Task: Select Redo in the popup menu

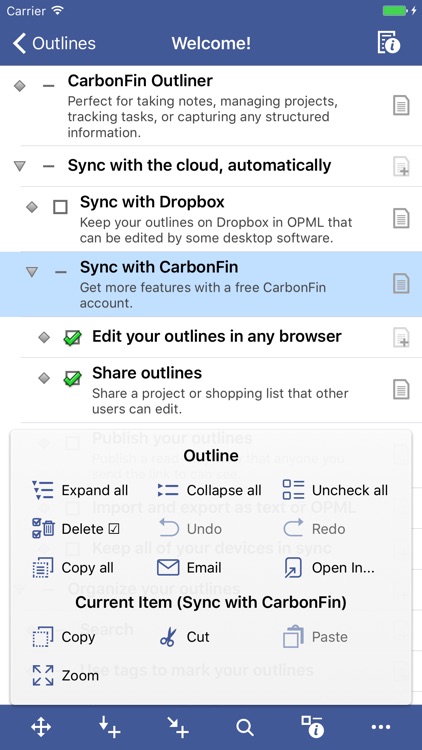Action: click(x=314, y=529)
